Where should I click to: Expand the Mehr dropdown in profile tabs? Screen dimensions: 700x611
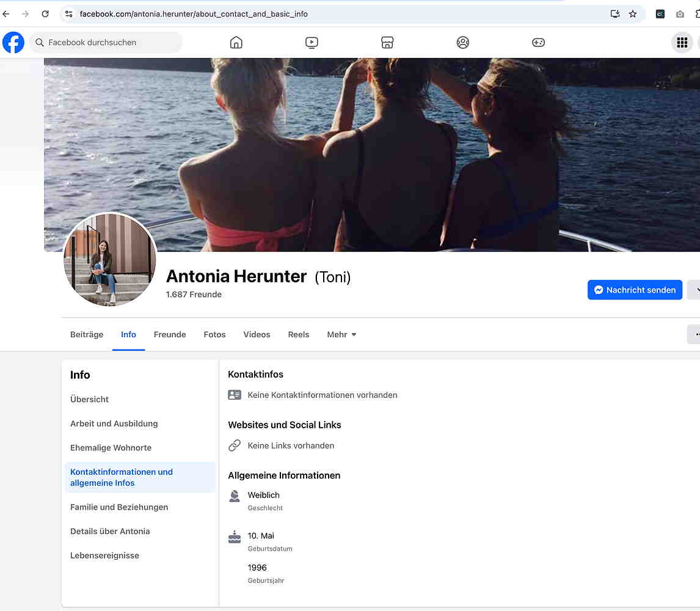click(x=341, y=335)
